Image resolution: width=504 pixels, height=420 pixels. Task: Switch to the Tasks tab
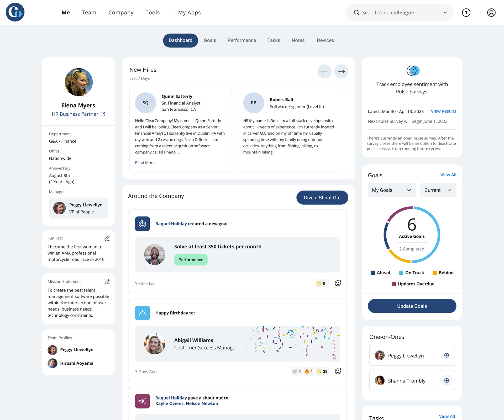coord(274,40)
